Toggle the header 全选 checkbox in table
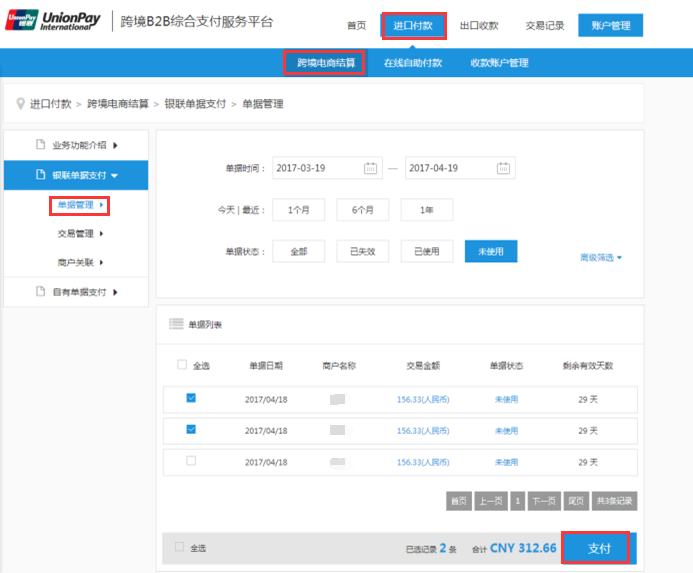Screen dimensions: 693x573 tap(182, 365)
